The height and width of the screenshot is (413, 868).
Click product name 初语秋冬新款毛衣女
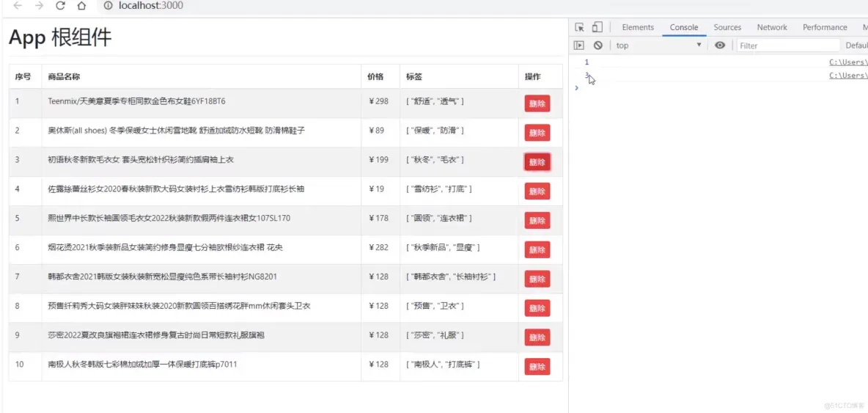pos(141,160)
